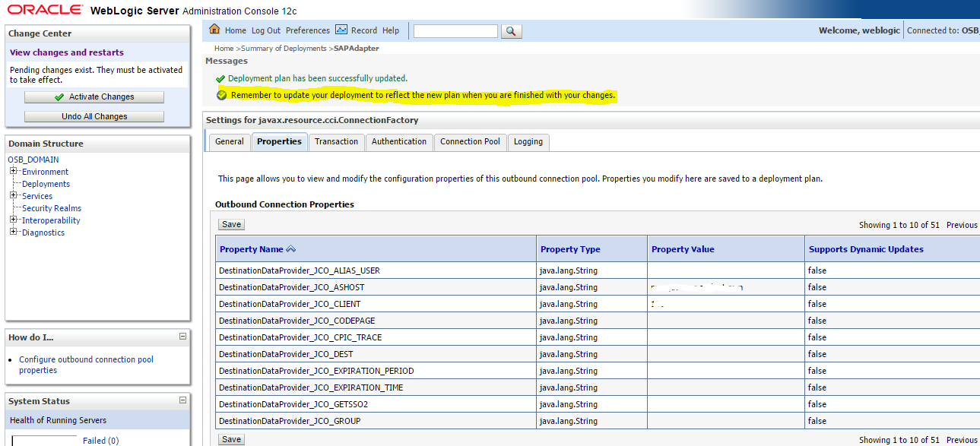980x446 pixels.
Task: Collapse the How do I panel
Action: point(181,337)
